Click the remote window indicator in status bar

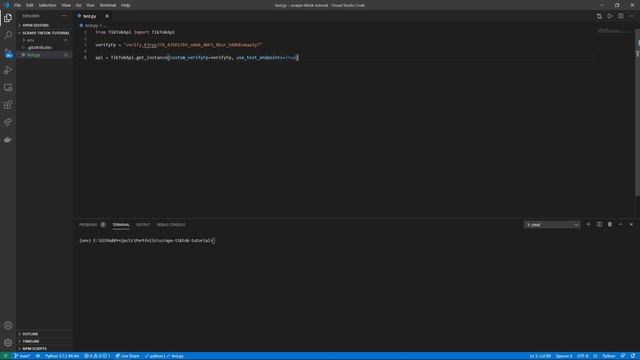(5, 356)
